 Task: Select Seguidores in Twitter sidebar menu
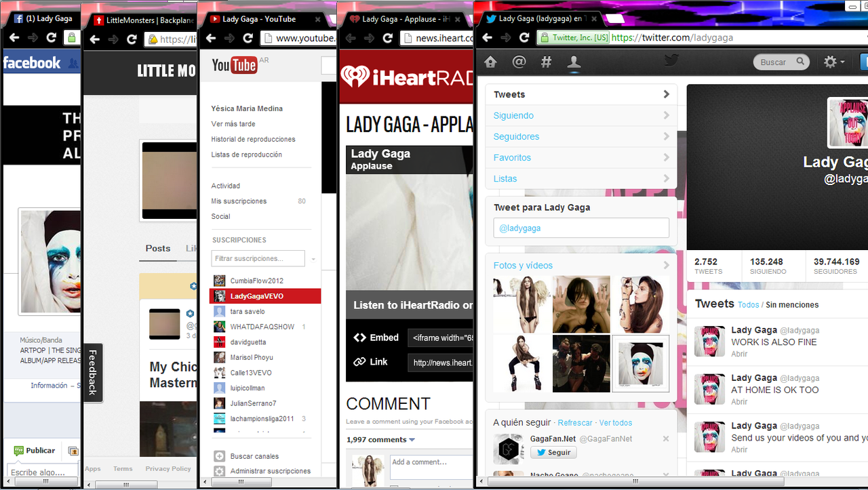(516, 137)
